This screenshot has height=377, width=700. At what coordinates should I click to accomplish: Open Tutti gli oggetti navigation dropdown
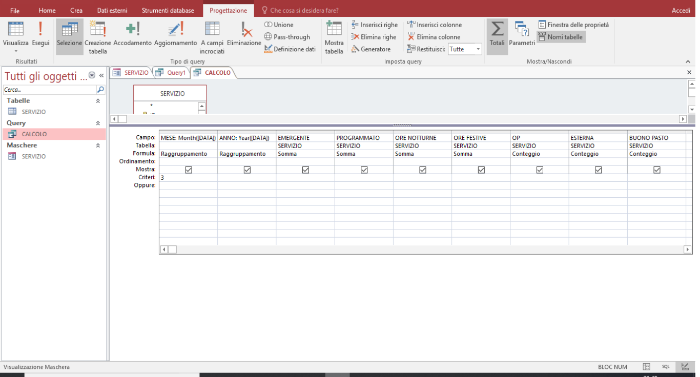pyautogui.click(x=92, y=75)
